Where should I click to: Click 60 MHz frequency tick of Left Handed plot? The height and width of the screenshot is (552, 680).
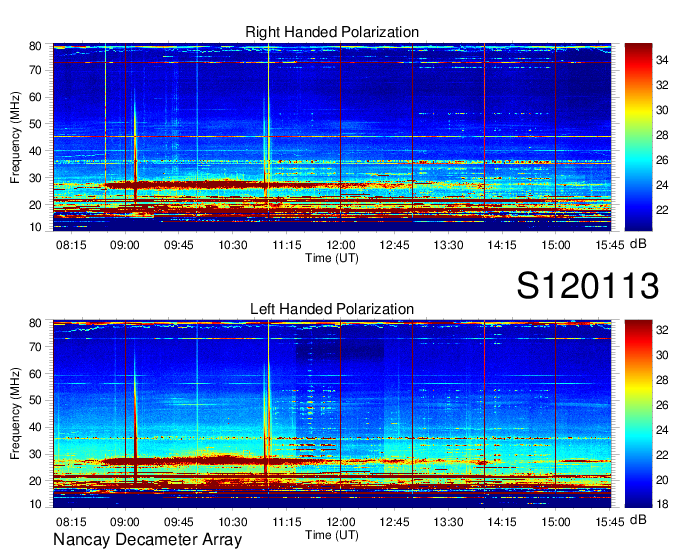tap(35, 374)
